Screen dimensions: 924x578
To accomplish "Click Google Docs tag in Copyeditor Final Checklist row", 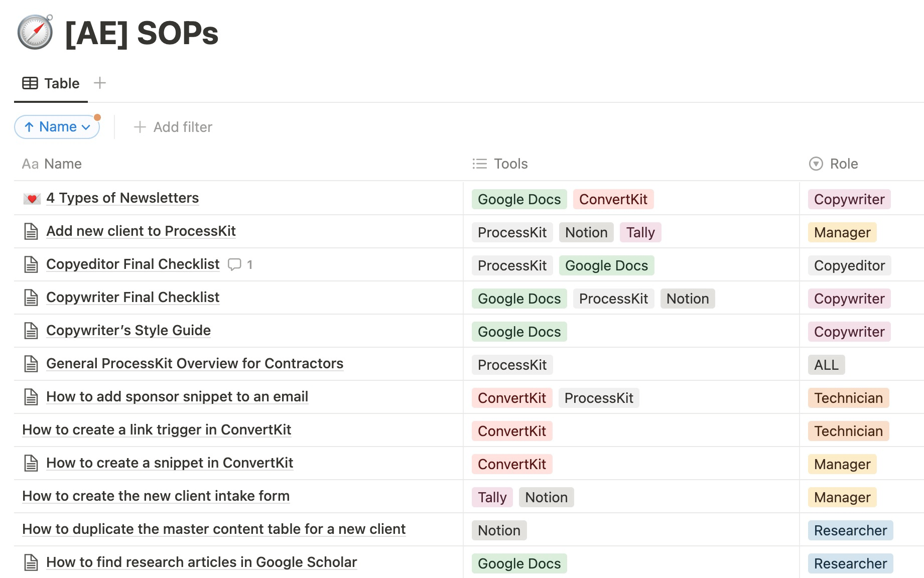I will coord(606,265).
